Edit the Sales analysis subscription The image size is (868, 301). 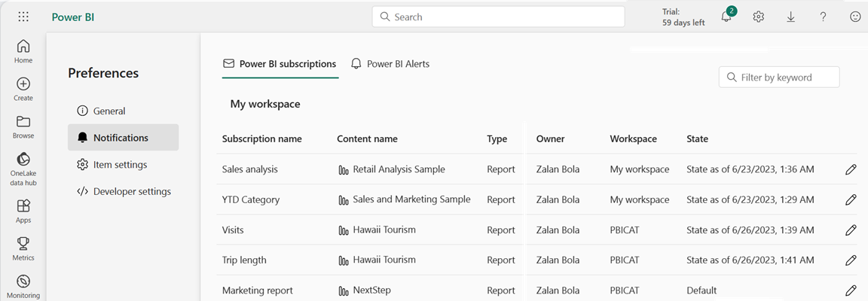[x=851, y=169]
